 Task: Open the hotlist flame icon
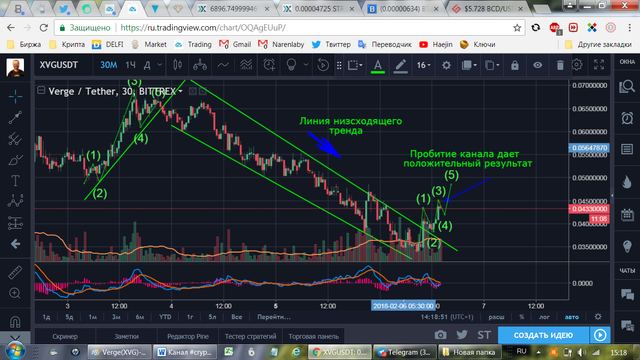627,182
